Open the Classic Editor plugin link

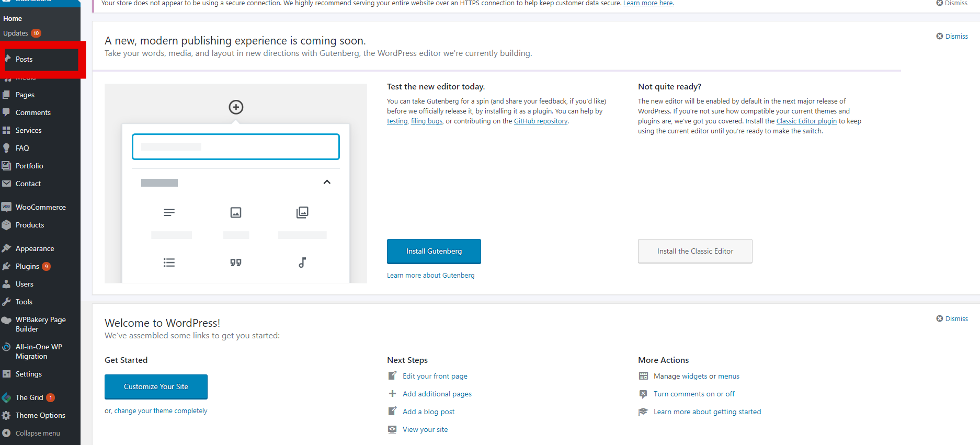pyautogui.click(x=806, y=121)
